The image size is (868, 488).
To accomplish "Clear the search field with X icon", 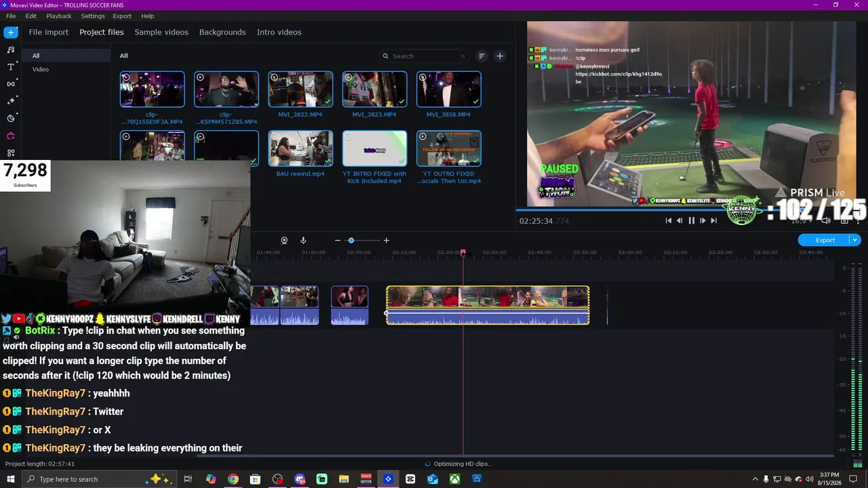I will (463, 56).
